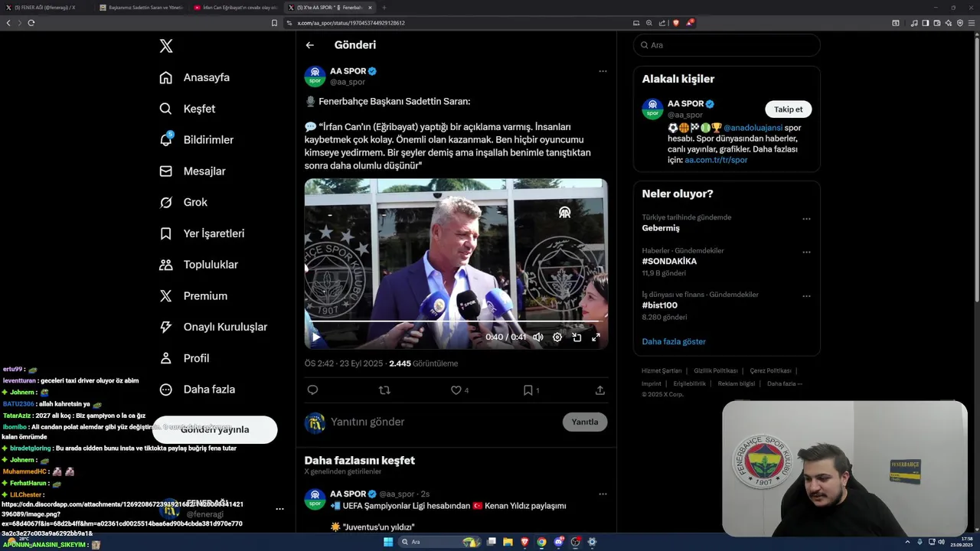The height and width of the screenshot is (551, 980).
Task: Open AA SPOR post's three-dot menu
Action: pos(603,71)
